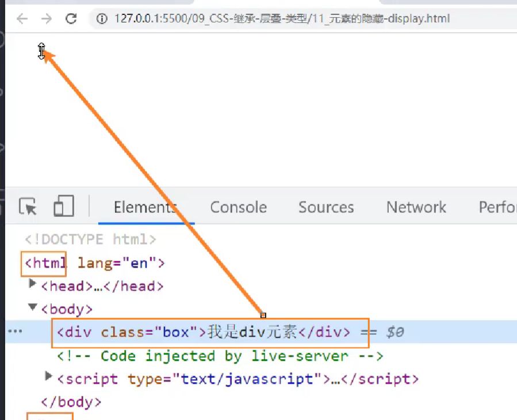This screenshot has width=517, height=420.
Task: Open the Network tab
Action: [x=416, y=207]
